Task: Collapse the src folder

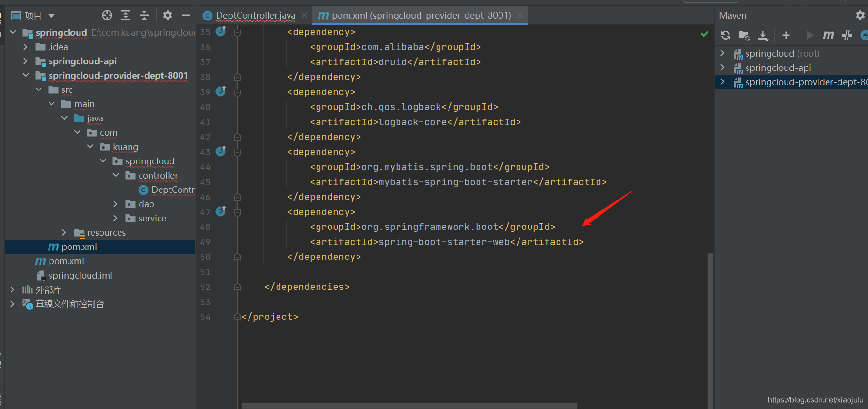Action: tap(39, 90)
